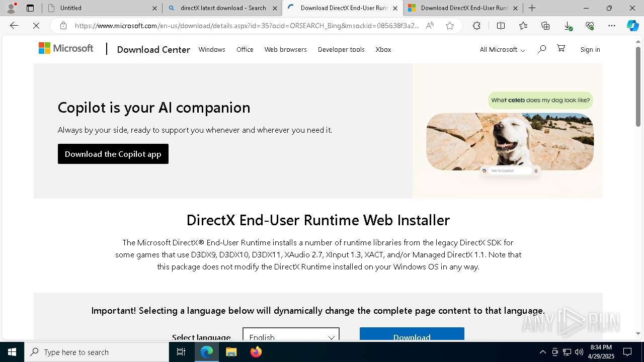Screen dimensions: 644x362
Task: Click the DirectX End-User Runtime Web Installer heading
Action: [318, 220]
